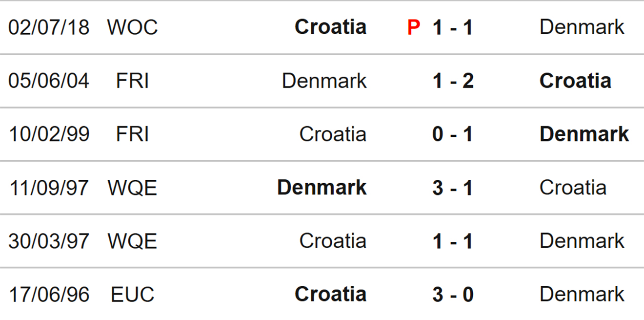Select Croatia in the 30/03/97 match

tap(333, 241)
